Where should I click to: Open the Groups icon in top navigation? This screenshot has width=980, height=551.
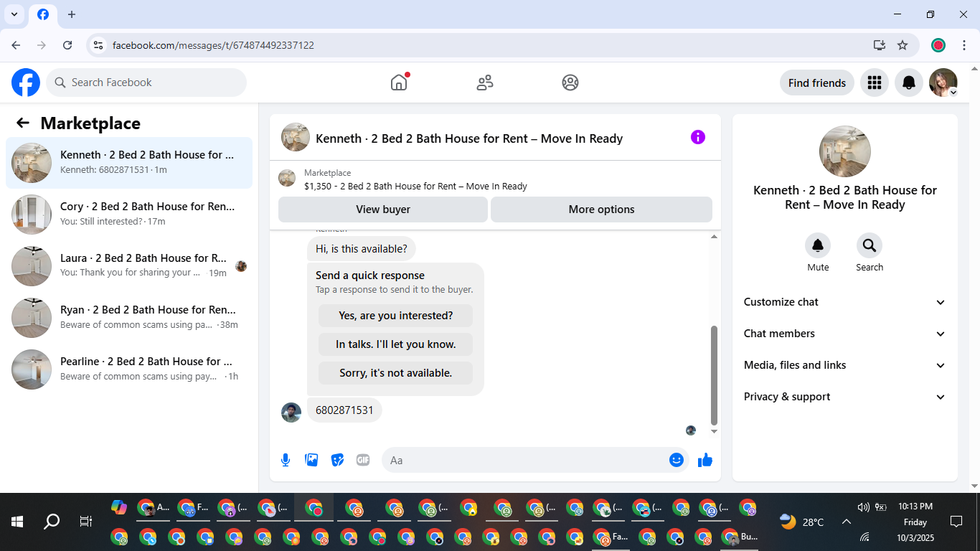click(570, 83)
